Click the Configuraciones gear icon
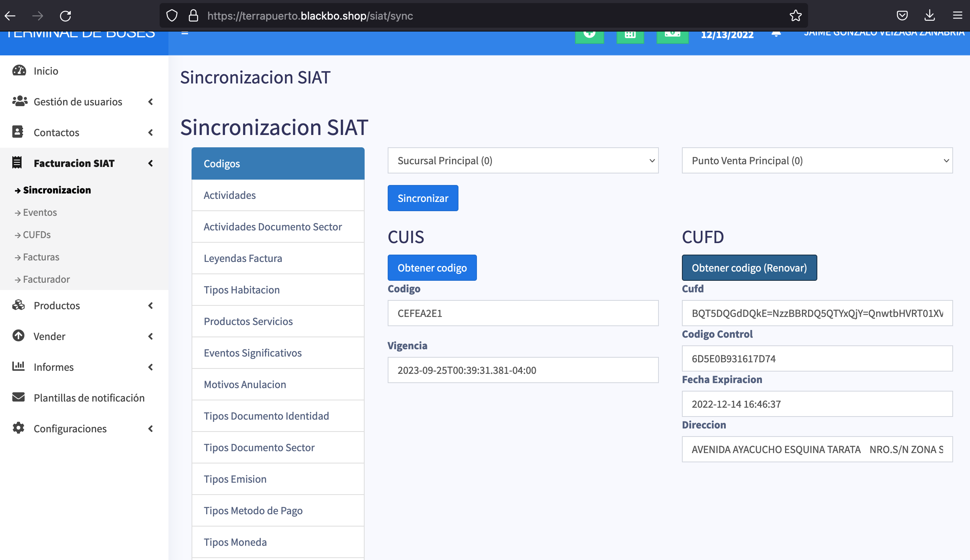The width and height of the screenshot is (970, 560). [x=18, y=428]
